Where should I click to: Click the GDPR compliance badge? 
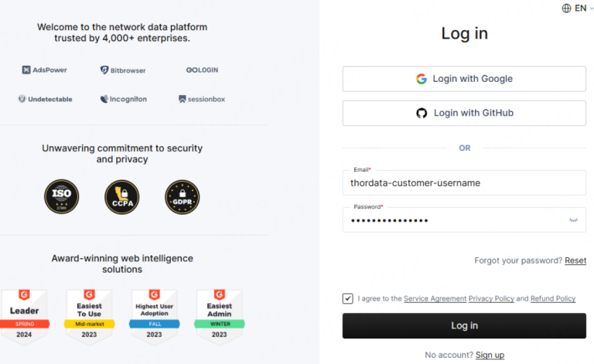pyautogui.click(x=182, y=196)
